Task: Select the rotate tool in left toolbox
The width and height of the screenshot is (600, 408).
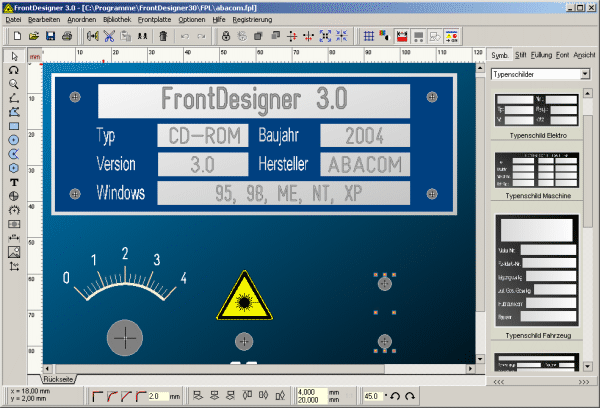Action: tap(14, 70)
